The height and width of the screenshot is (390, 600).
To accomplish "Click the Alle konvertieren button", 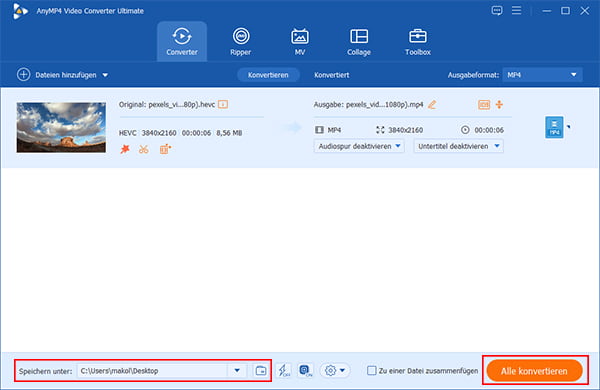I will 534,370.
